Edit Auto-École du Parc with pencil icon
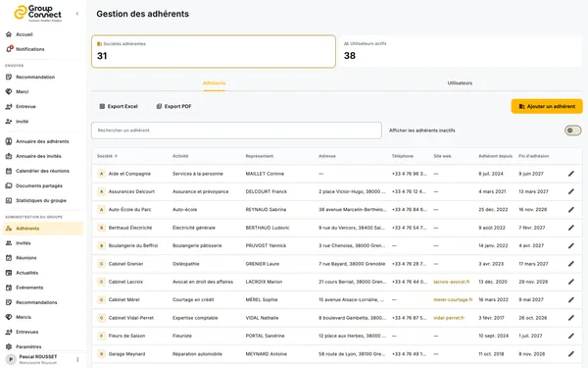The height and width of the screenshot is (368, 588). (570, 210)
